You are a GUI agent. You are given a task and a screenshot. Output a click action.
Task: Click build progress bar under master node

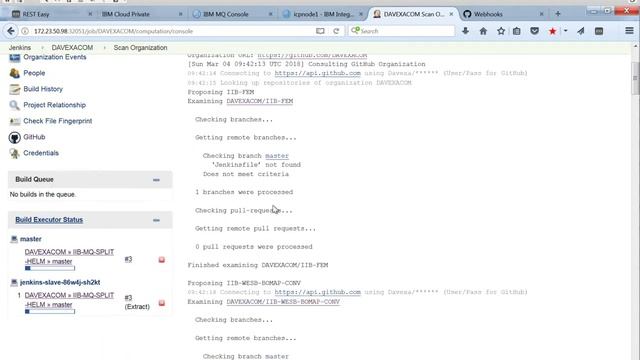click(x=50, y=268)
